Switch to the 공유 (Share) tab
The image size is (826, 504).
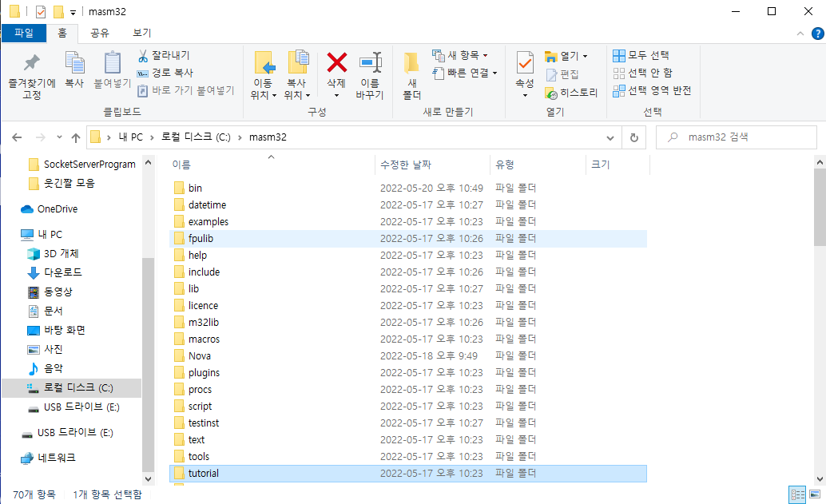(x=100, y=33)
